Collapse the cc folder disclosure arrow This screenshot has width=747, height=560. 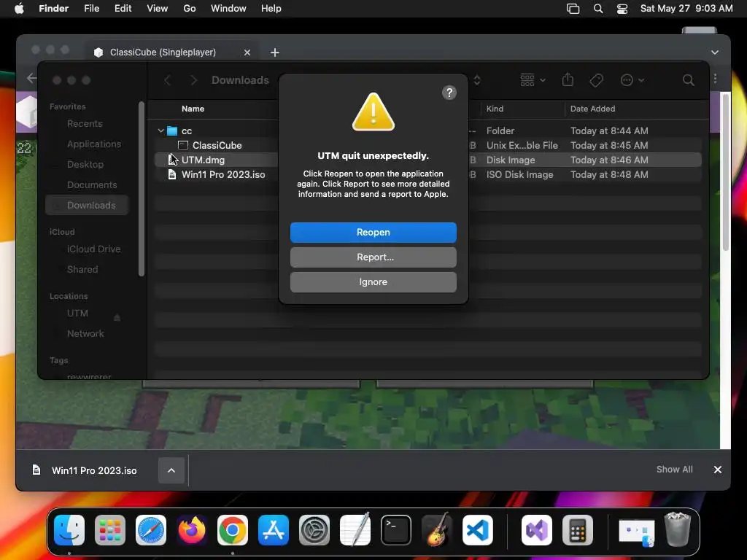point(161,131)
